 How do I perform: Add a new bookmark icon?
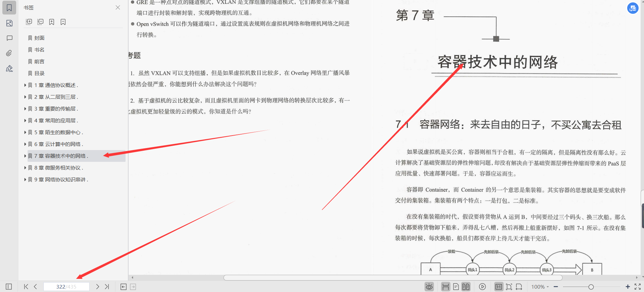point(52,22)
